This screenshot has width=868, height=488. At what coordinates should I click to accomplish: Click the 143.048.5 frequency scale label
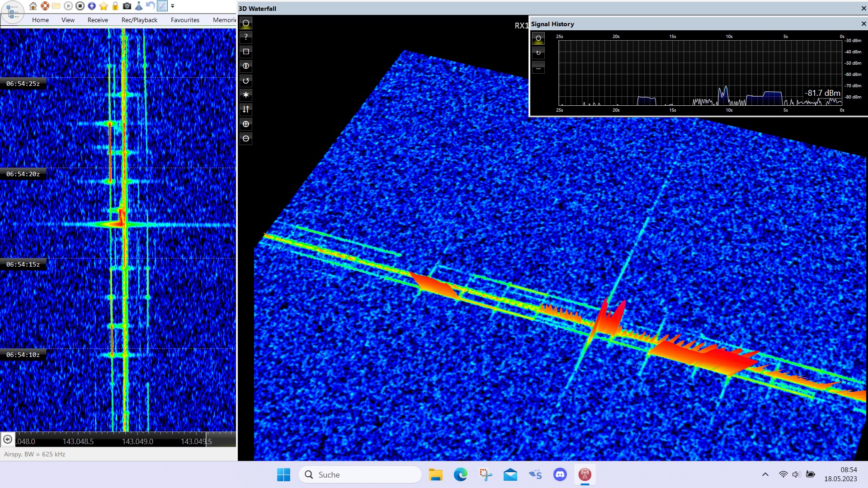(78, 441)
